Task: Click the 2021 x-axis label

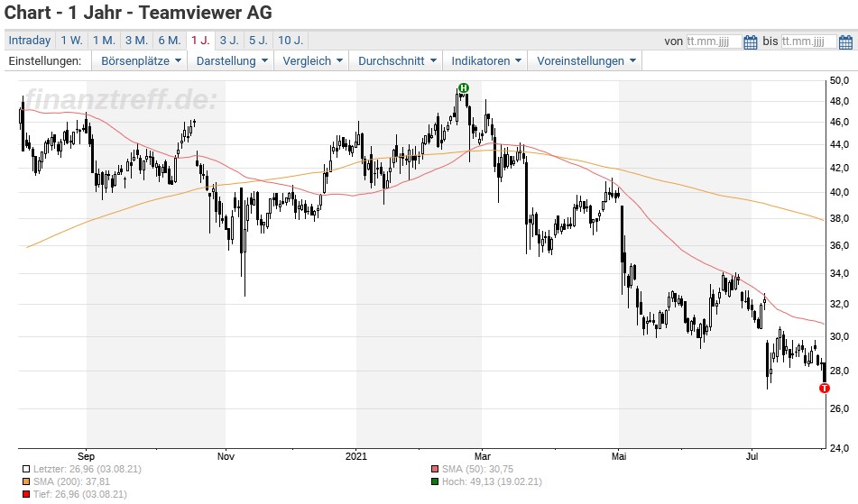Action: 356,456
